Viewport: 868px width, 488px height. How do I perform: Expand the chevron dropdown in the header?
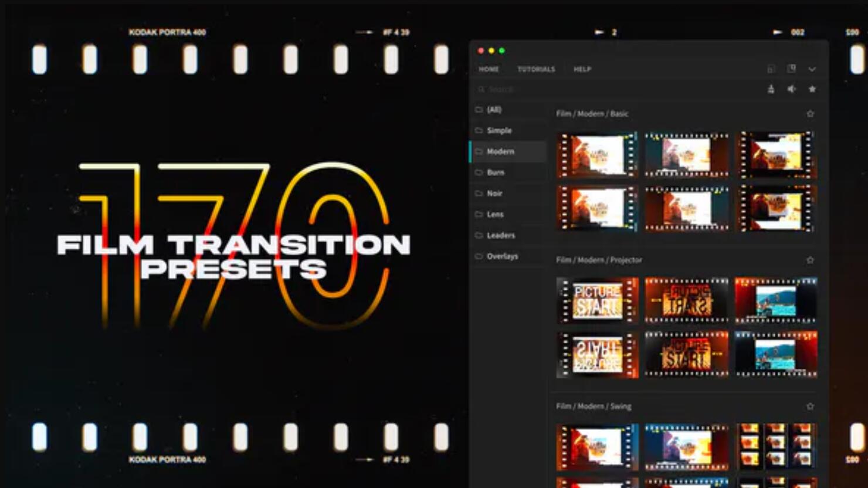point(812,69)
